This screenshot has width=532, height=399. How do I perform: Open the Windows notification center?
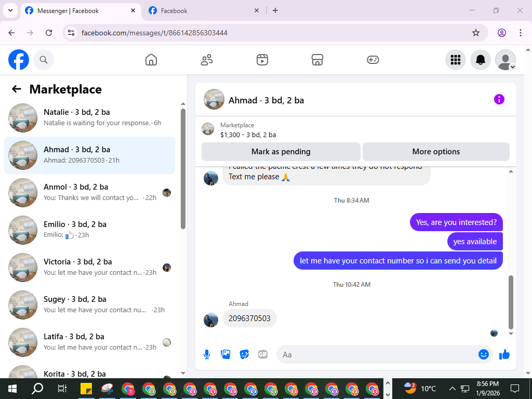point(515,389)
